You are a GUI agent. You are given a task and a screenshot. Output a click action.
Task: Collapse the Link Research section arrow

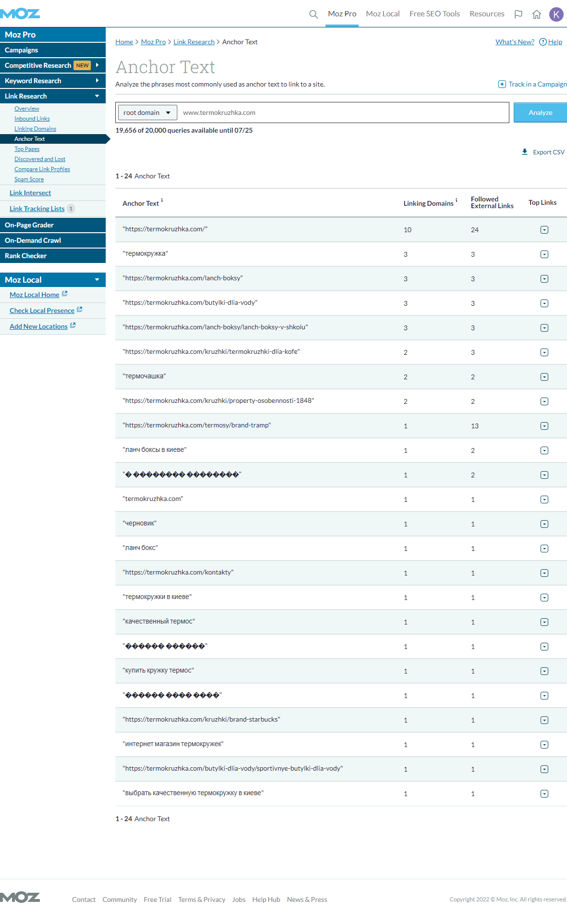click(x=97, y=96)
